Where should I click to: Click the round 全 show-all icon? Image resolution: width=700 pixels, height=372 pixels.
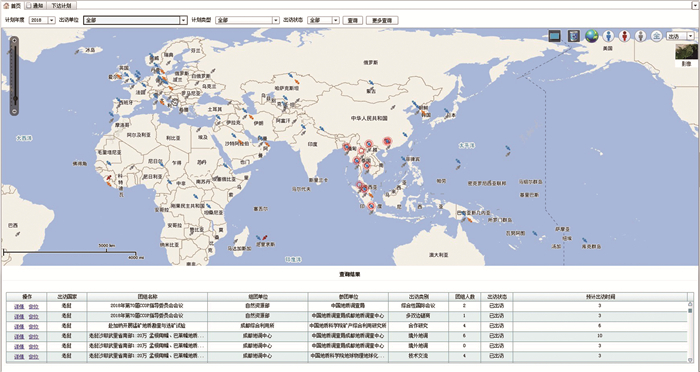tap(656, 36)
